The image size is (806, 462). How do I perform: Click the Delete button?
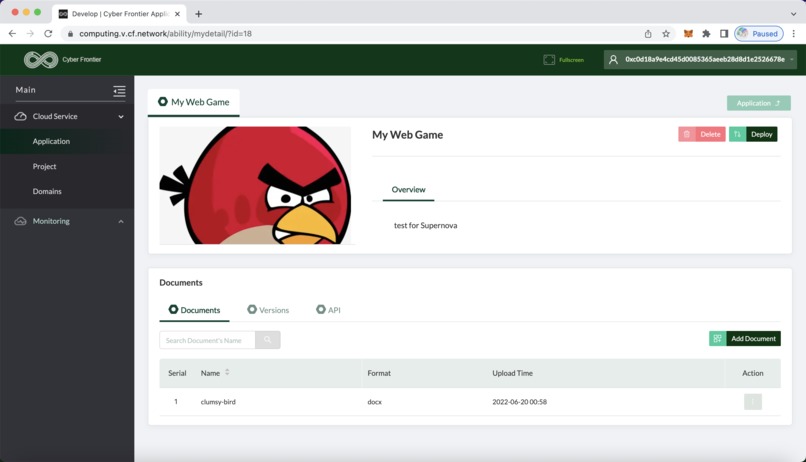click(x=702, y=134)
